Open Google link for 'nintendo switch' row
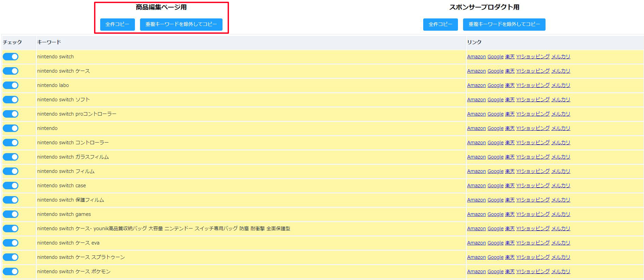644x280 pixels. pyautogui.click(x=495, y=57)
